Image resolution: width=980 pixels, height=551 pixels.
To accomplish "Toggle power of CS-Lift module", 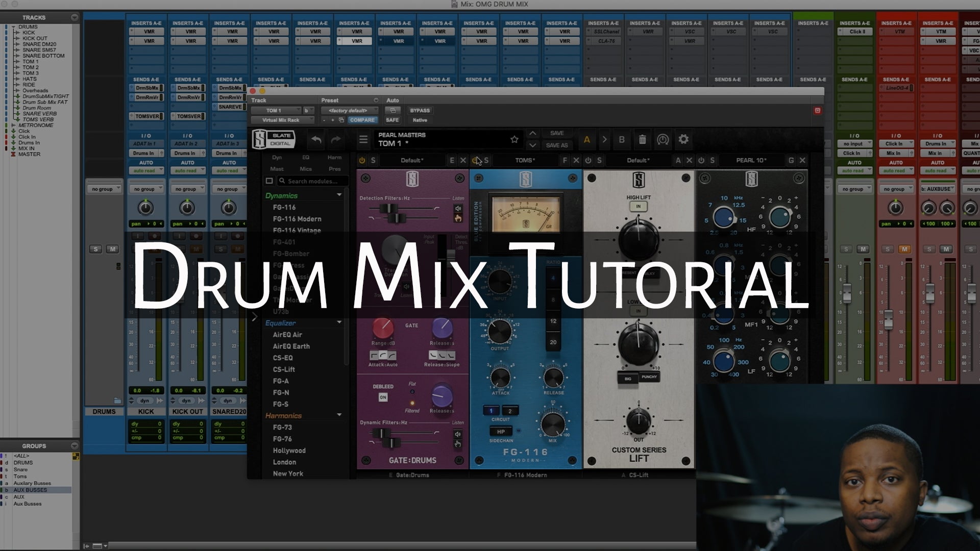I will point(588,160).
